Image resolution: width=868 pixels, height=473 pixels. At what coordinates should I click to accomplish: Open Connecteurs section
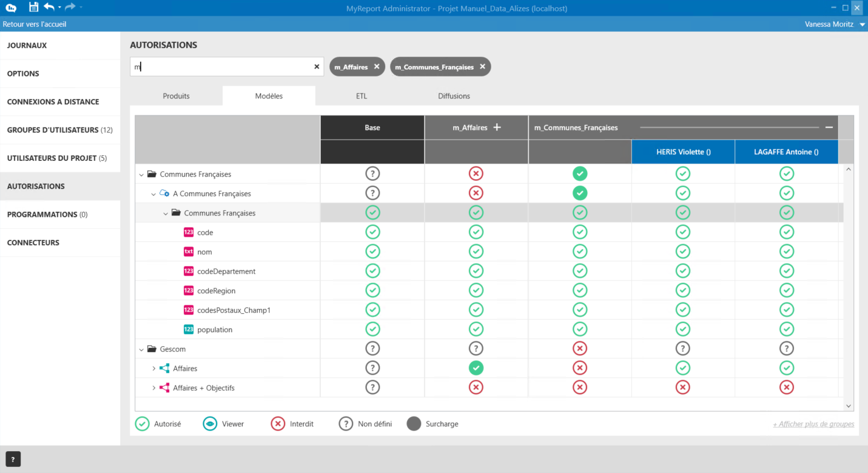pyautogui.click(x=60, y=242)
